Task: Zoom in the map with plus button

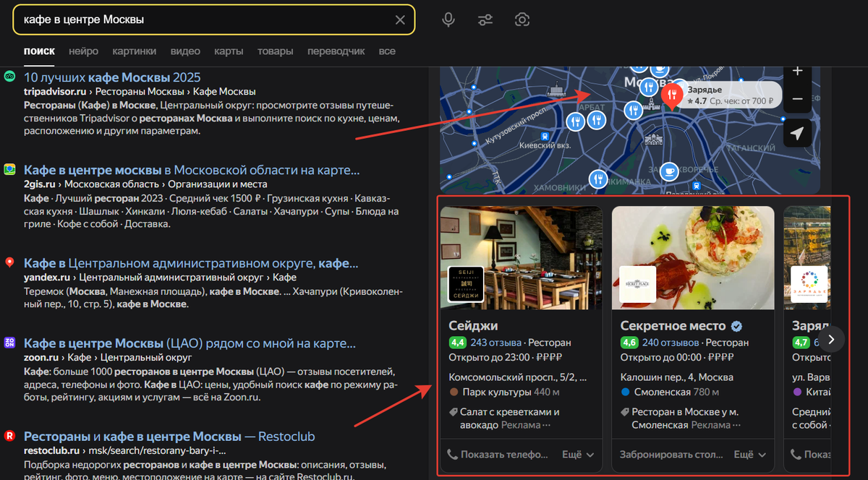Action: point(797,72)
